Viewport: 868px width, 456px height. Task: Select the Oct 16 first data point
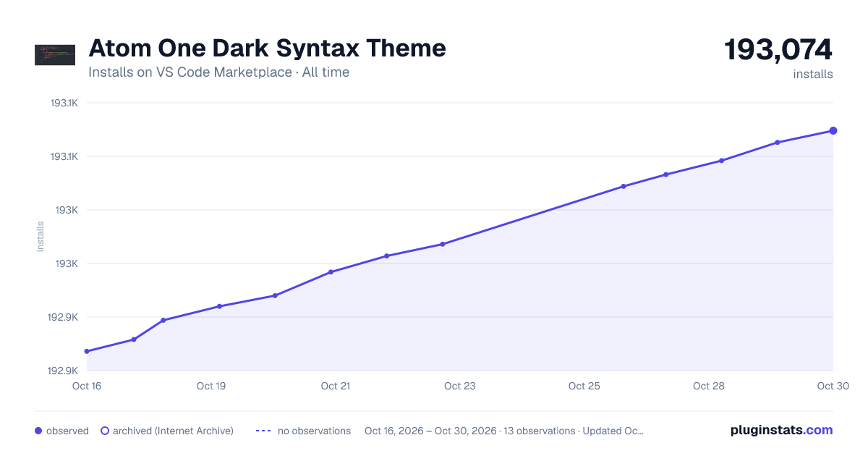(87, 351)
